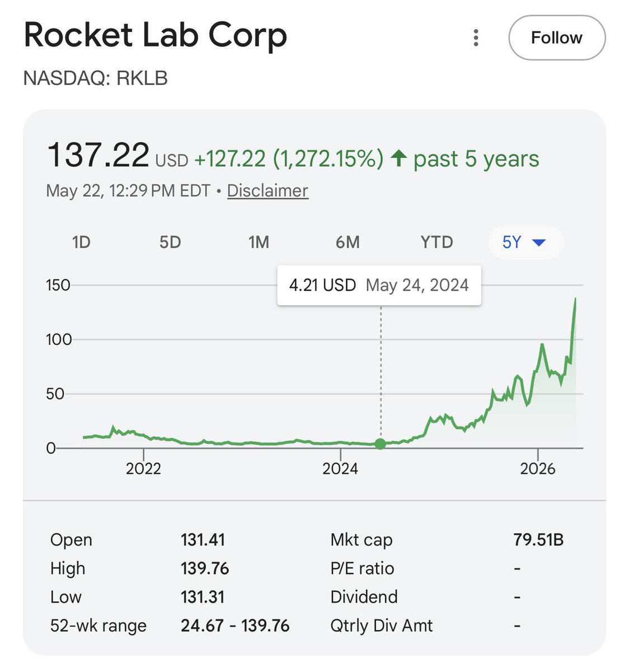Click the 137.22 price value
This screenshot has height=672, width=629.
click(98, 155)
